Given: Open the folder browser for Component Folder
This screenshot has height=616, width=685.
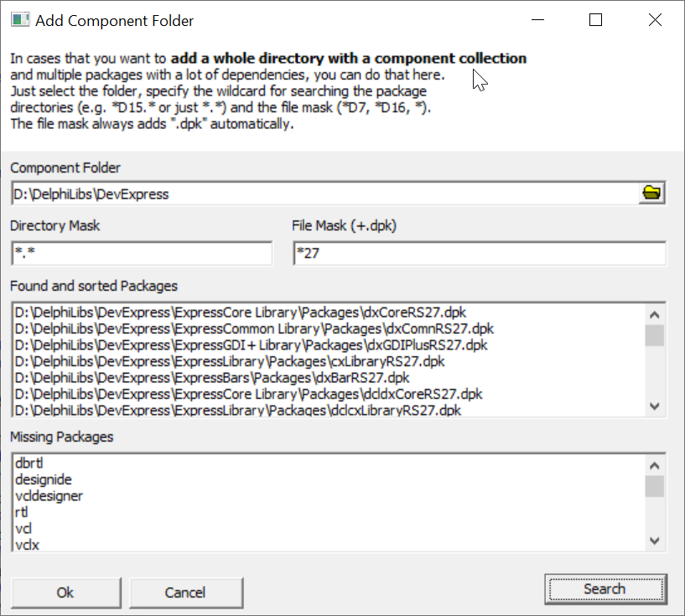Looking at the screenshot, I should (x=651, y=192).
